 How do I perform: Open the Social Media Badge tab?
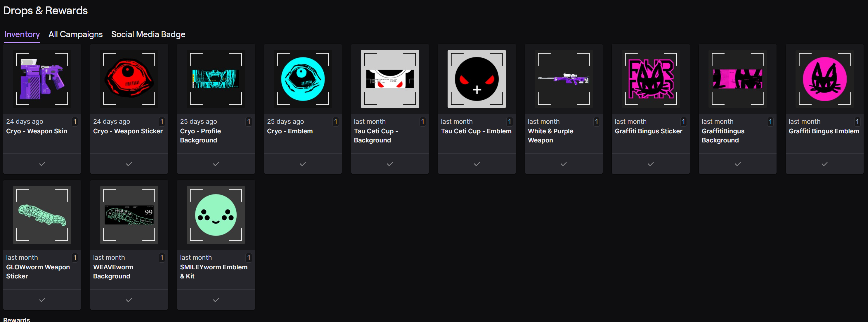click(x=148, y=35)
